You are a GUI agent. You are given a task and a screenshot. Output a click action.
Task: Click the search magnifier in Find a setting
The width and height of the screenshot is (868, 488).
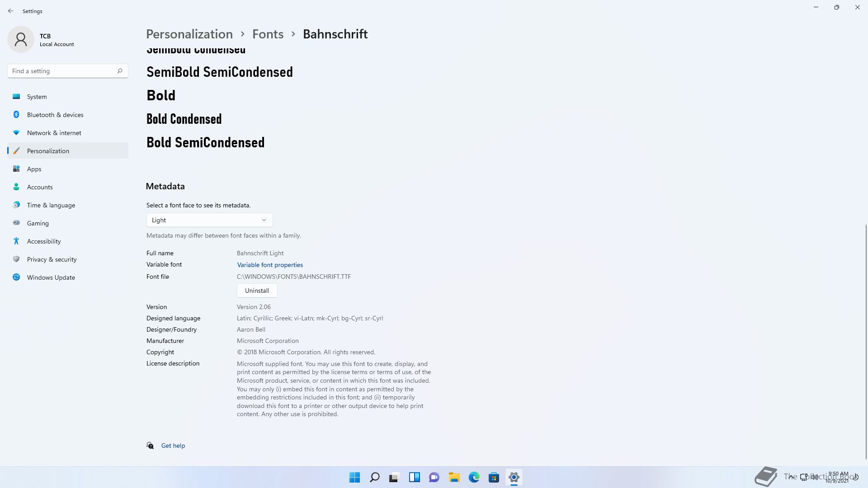pyautogui.click(x=120, y=71)
